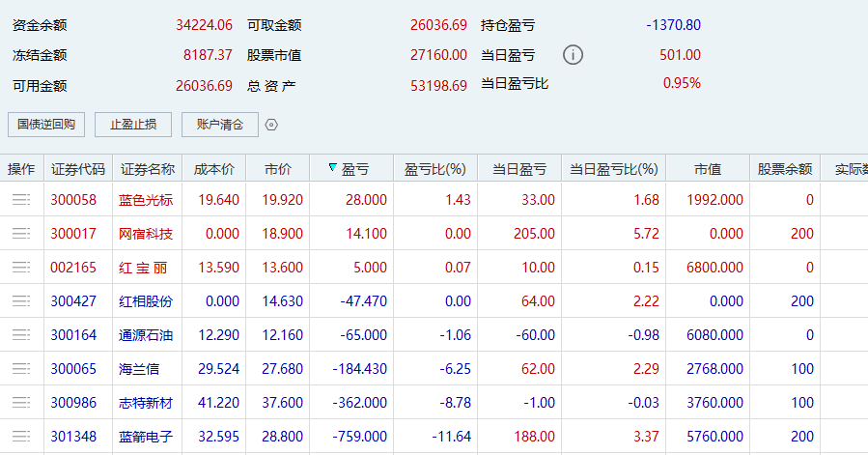This screenshot has height=455, width=868.
Task: Click the 国债逆回购 button
Action: 46,125
